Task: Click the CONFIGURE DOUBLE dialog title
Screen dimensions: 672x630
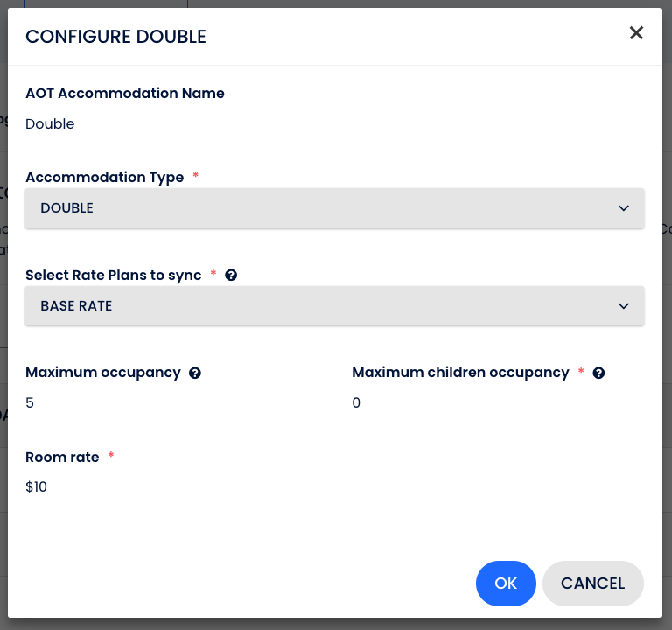Action: pyautogui.click(x=115, y=37)
